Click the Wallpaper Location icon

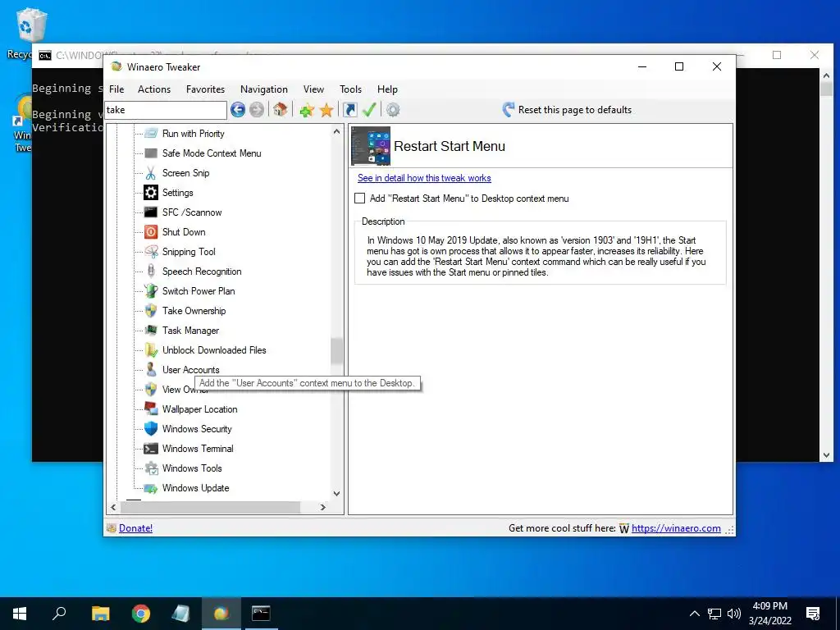(151, 409)
